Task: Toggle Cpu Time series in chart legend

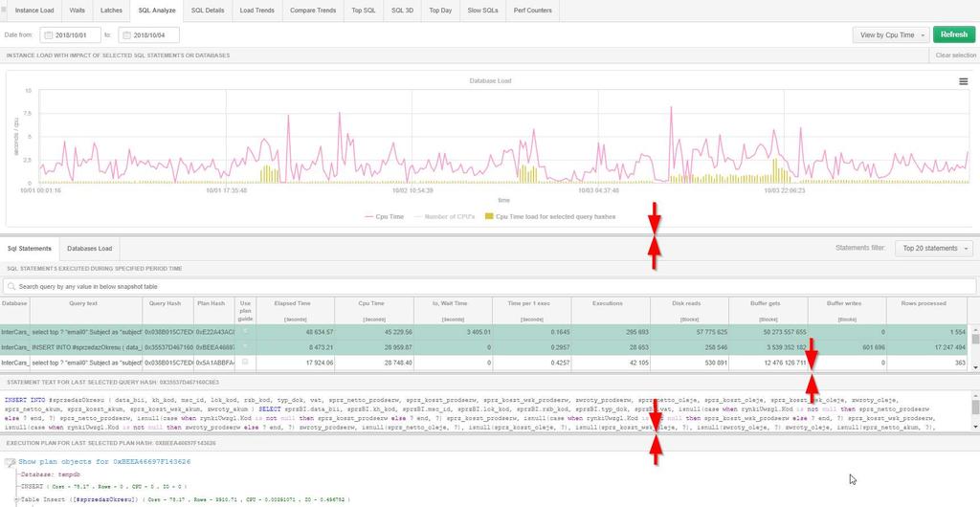Action: pos(384,216)
